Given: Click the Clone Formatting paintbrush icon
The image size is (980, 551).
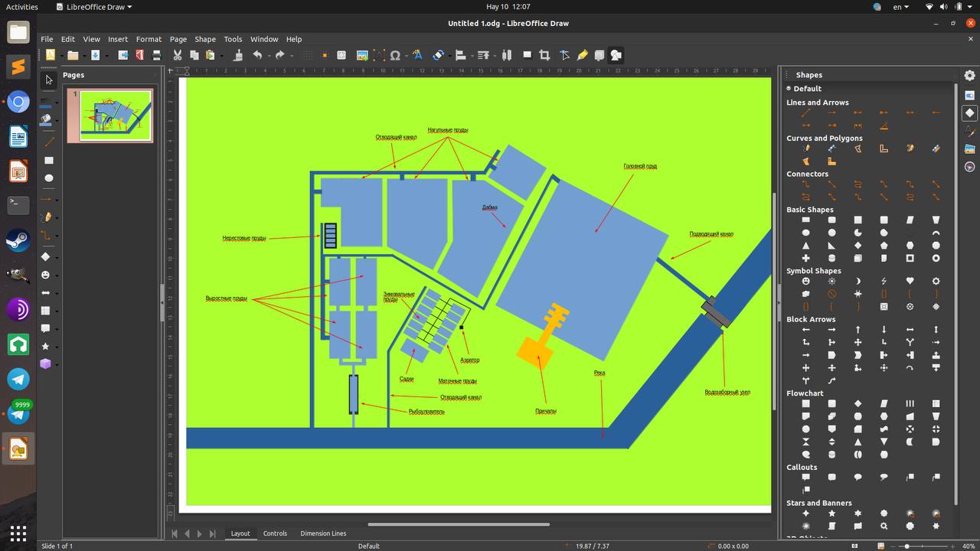Looking at the screenshot, I should [x=238, y=55].
